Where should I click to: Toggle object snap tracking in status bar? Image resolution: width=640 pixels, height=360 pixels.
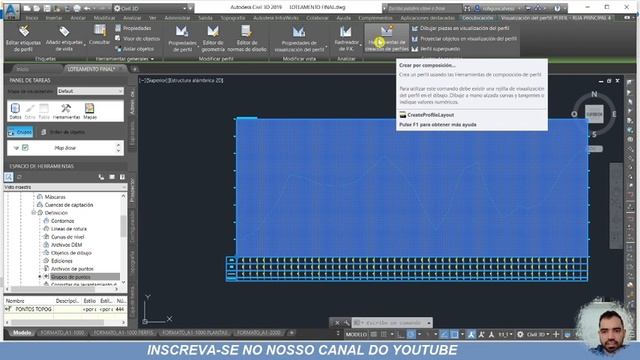pos(444,334)
